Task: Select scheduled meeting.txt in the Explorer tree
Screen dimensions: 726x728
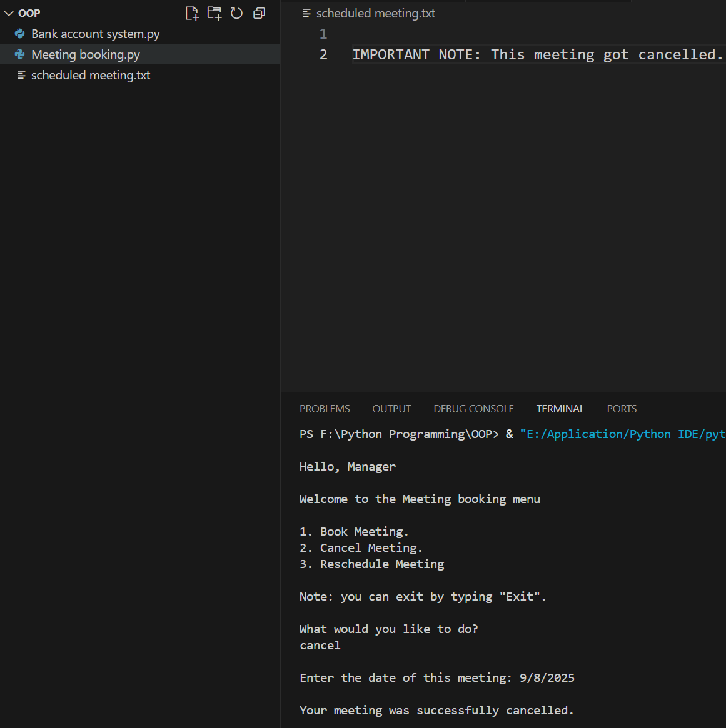Action: pos(91,75)
